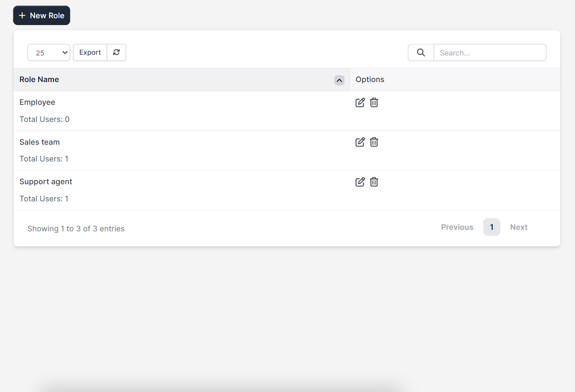Edit the Sales team role

[360, 142]
